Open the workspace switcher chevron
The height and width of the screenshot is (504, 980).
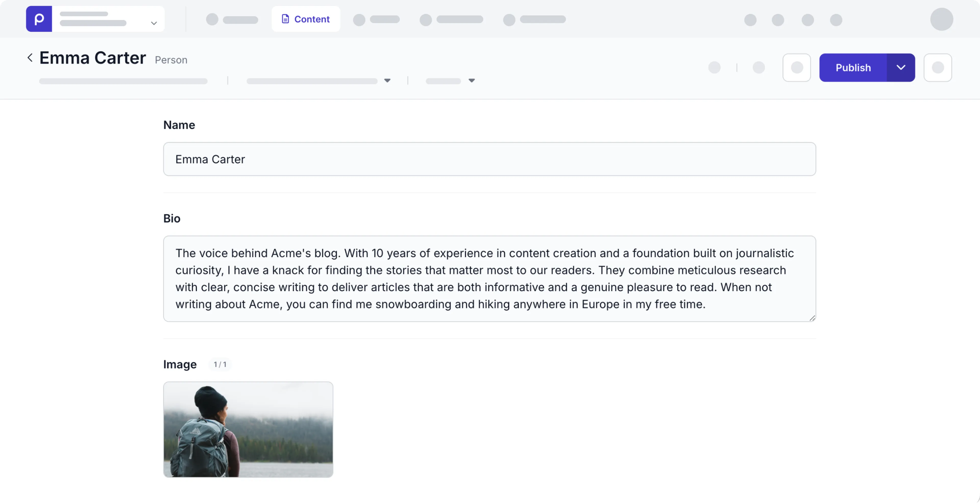154,23
